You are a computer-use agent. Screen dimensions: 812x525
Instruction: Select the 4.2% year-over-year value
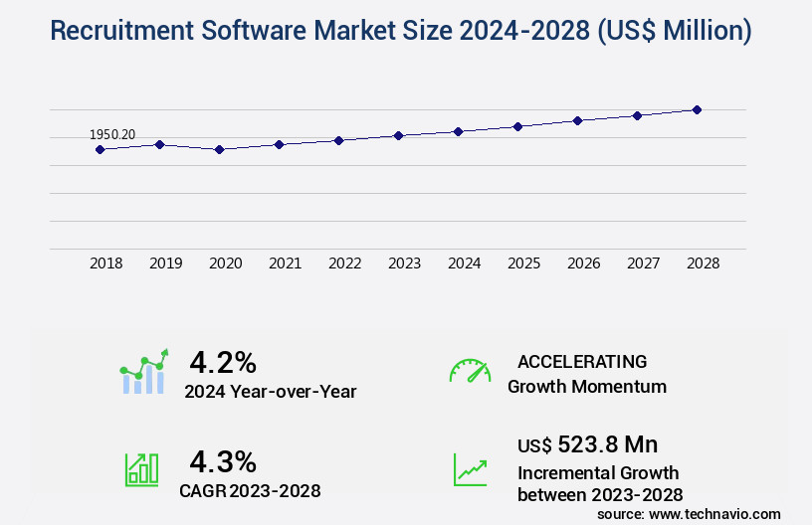tap(223, 361)
